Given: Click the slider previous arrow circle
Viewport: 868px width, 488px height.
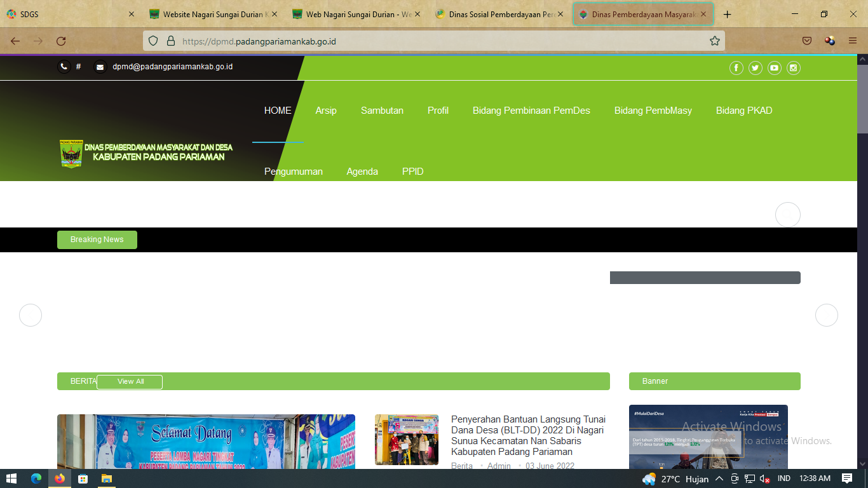Looking at the screenshot, I should [x=31, y=315].
